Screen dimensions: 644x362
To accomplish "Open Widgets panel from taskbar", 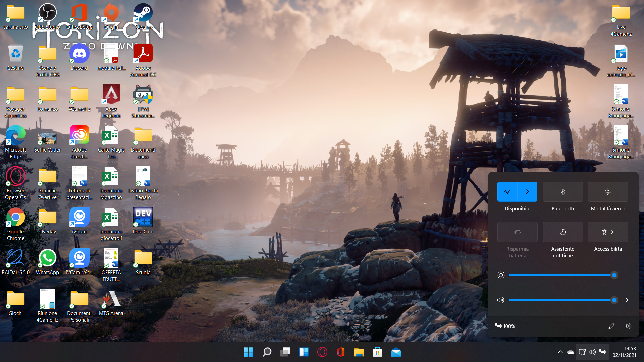I will 304,352.
